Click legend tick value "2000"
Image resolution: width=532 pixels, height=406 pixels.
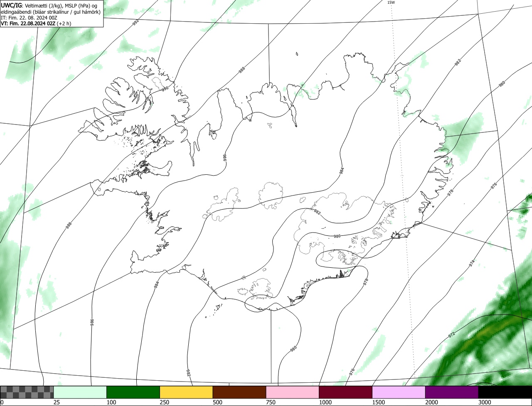tap(431, 403)
